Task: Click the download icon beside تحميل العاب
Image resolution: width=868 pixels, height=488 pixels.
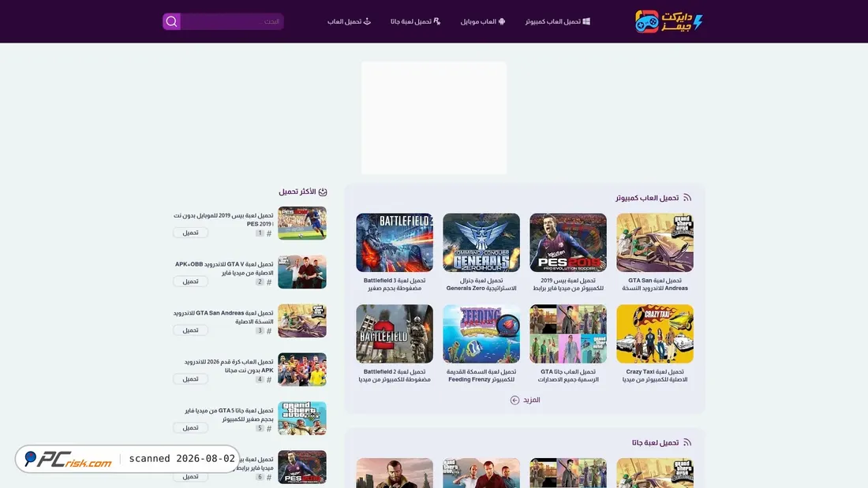Action: 367,21
